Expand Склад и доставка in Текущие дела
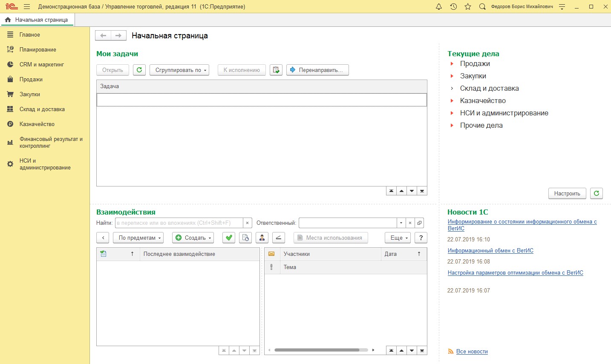 point(452,89)
